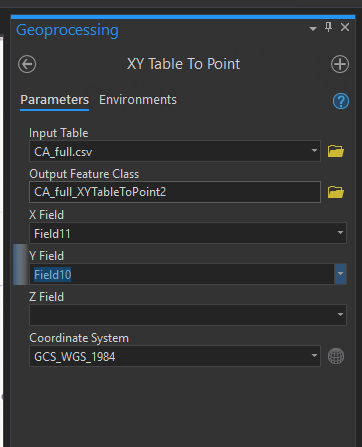Click the Y Field box showing Field10
This screenshot has height=447, width=362.
click(182, 274)
